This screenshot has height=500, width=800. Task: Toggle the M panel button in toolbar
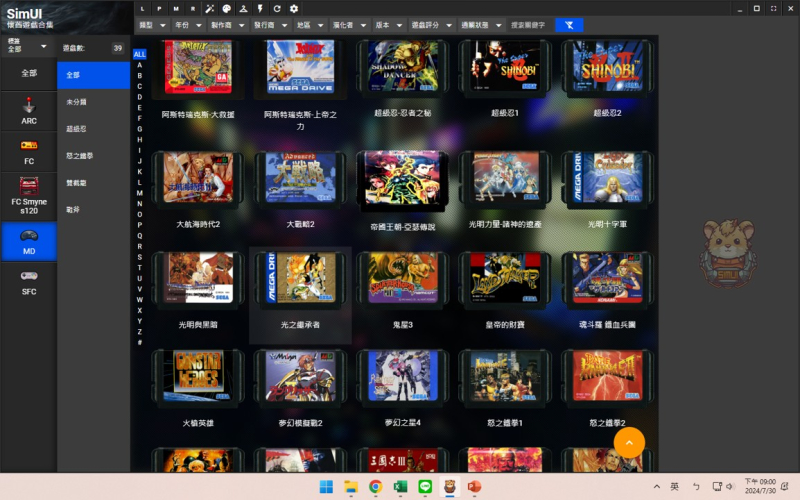(176, 9)
